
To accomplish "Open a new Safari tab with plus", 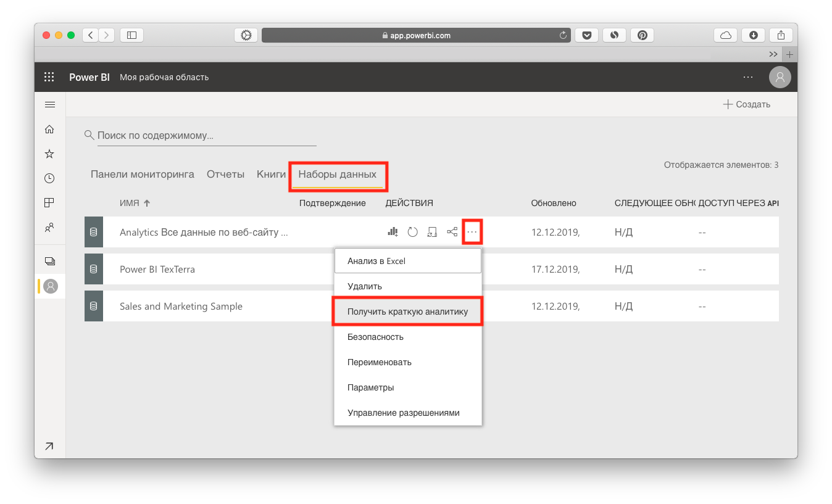I will [x=789, y=54].
